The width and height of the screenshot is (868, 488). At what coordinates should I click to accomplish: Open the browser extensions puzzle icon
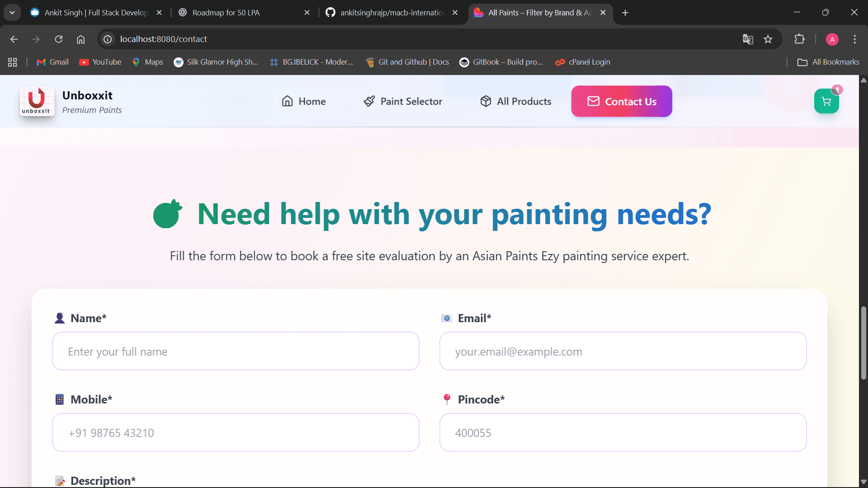coord(799,39)
